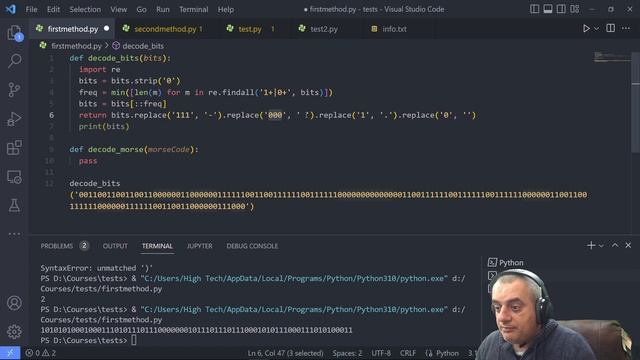Click decode_bits in the breadcrumb
Image resolution: width=640 pixels, height=360 pixels.
click(x=143, y=46)
